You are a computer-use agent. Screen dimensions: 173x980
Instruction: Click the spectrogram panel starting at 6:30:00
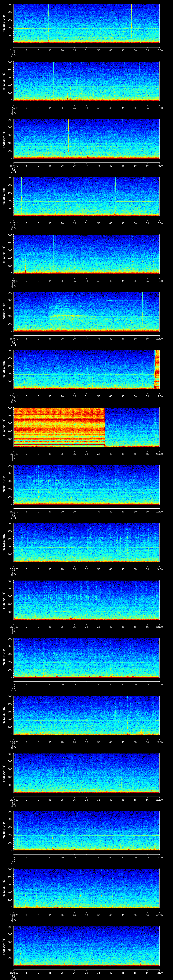click(87, 946)
